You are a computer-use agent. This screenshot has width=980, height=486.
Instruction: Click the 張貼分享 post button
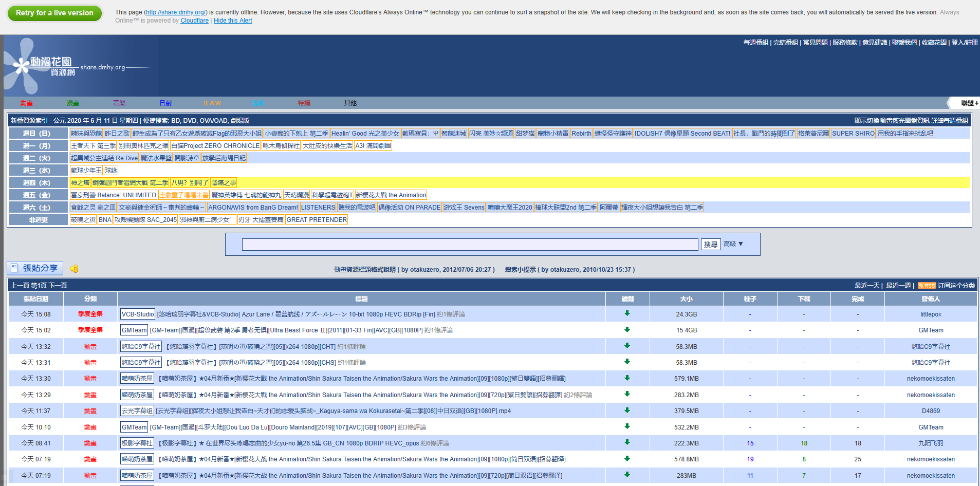point(35,268)
